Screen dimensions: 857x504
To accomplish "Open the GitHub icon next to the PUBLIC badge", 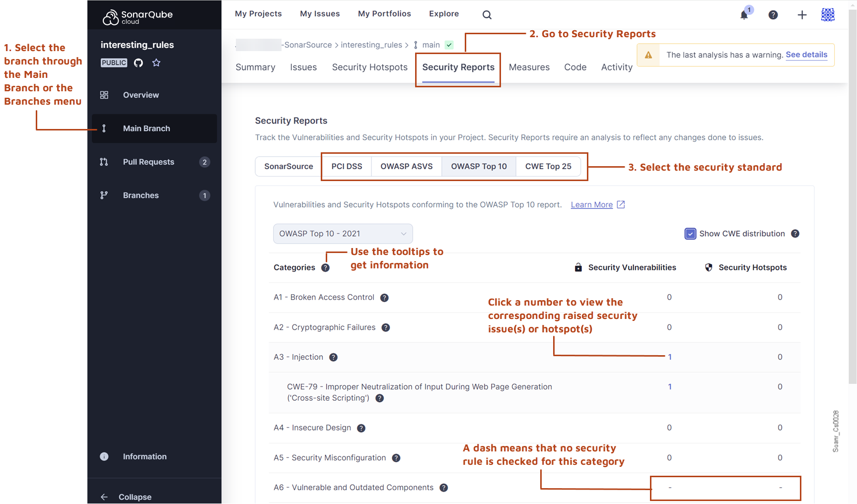I will 139,63.
